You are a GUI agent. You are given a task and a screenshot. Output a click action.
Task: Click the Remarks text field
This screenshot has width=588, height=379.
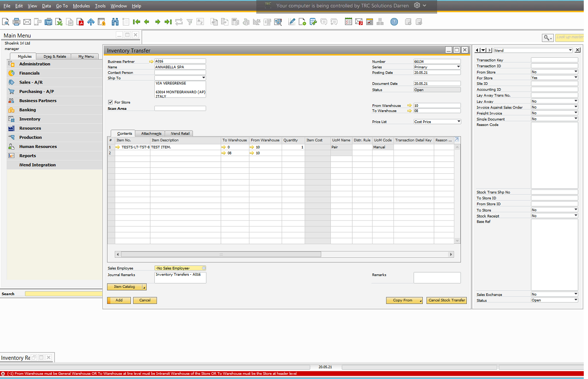pos(437,278)
